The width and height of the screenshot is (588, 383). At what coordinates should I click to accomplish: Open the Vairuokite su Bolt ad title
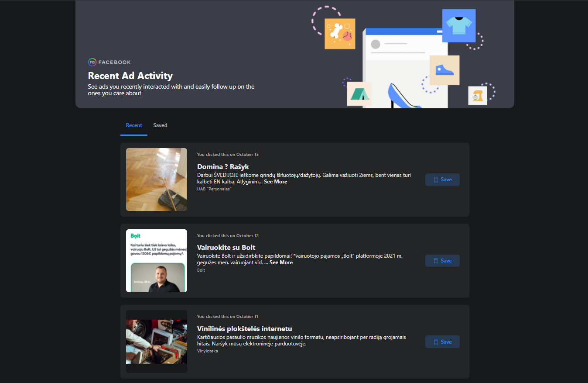[226, 248]
